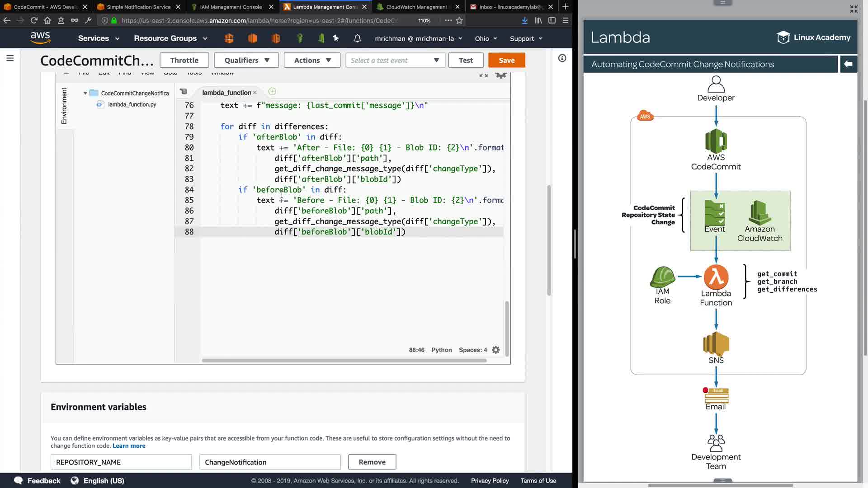Image resolution: width=868 pixels, height=488 pixels.
Task: Open the Qualifiers dropdown
Action: (246, 60)
